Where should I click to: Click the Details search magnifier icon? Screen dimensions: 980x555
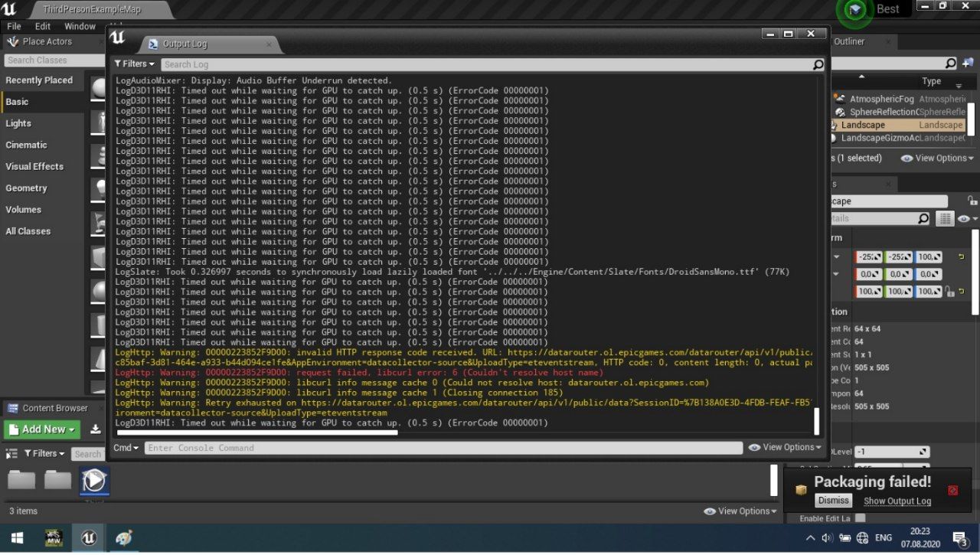tap(923, 219)
